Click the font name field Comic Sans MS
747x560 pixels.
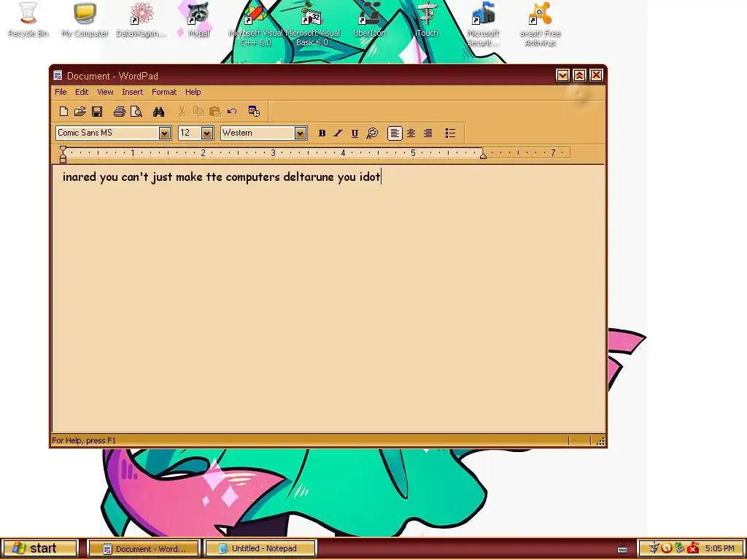click(108, 133)
